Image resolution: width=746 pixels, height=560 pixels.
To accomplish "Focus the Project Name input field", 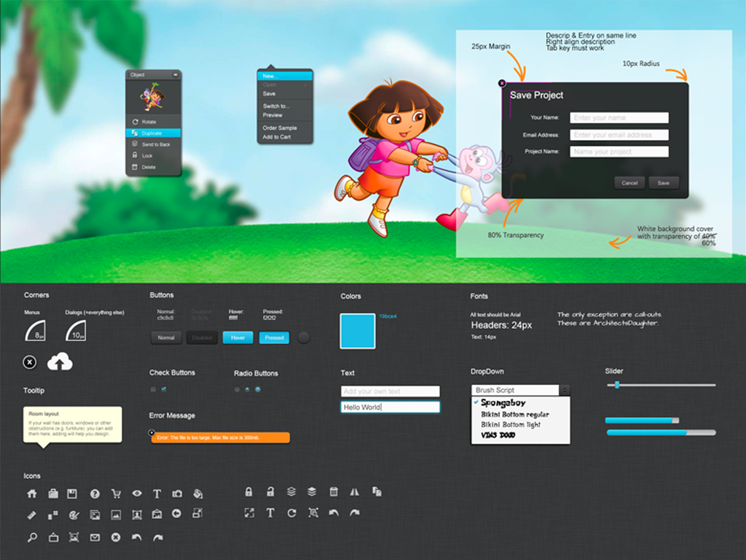I will pos(619,151).
